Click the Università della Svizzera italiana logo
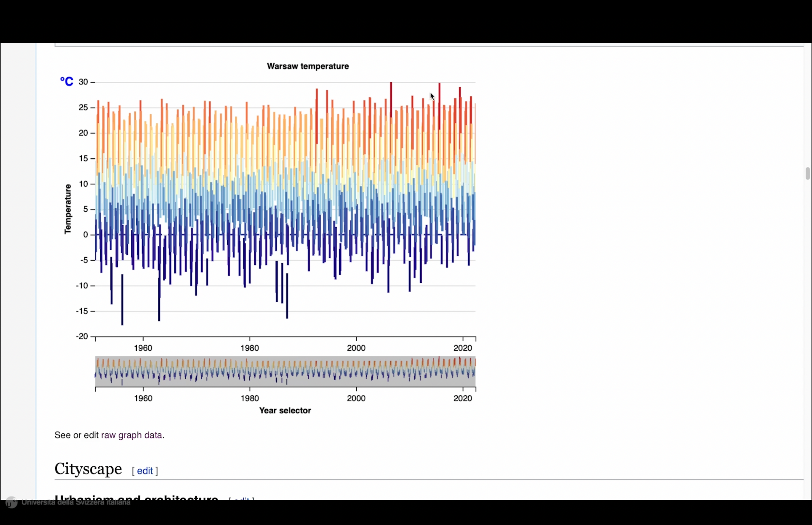 [11, 502]
